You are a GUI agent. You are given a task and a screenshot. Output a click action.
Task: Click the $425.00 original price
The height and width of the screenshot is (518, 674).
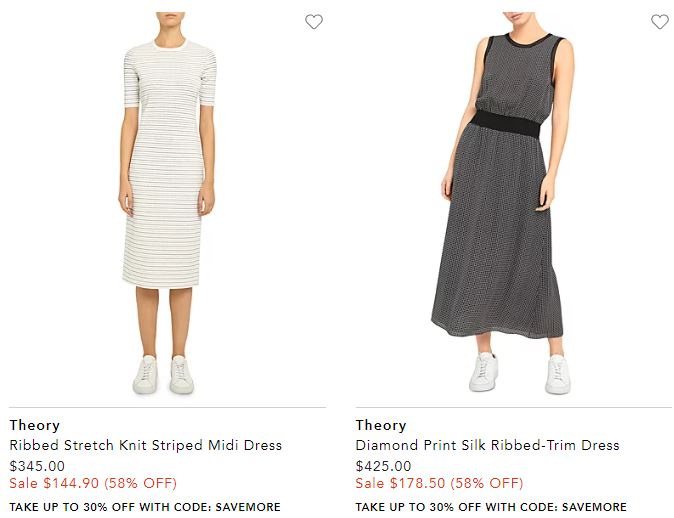click(x=383, y=466)
